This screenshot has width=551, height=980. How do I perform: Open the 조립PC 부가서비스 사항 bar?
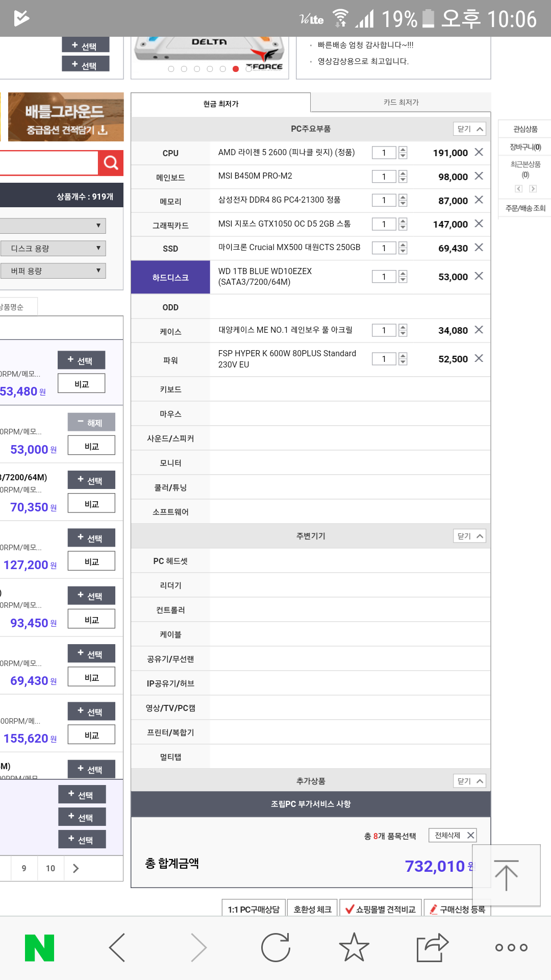pyautogui.click(x=311, y=804)
